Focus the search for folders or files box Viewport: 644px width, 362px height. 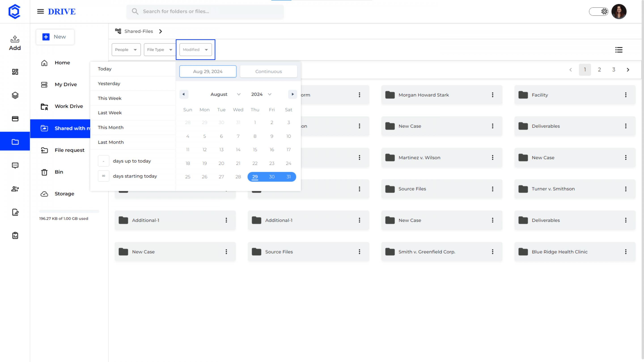205,11
